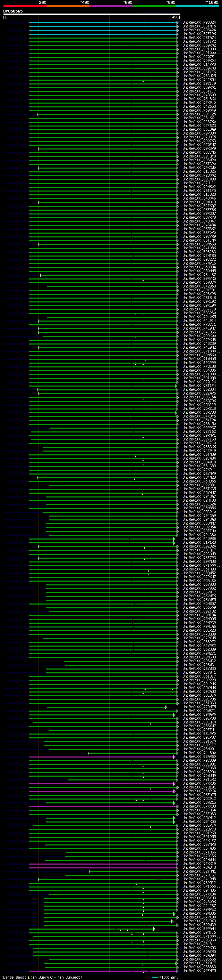The width and height of the screenshot is (222, 980).
Task: Select the UniRef100_Q6L8K4 label
Action: pyautogui.click(x=199, y=99)
